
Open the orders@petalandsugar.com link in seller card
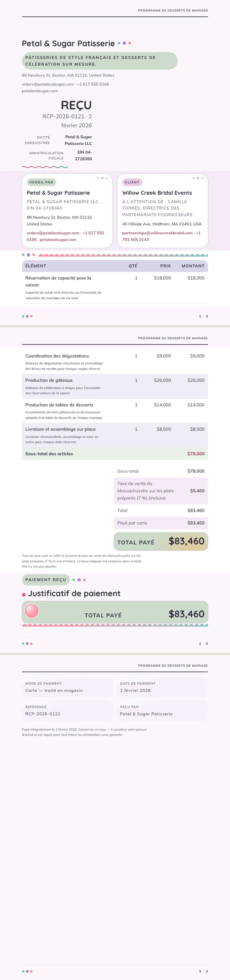pyautogui.click(x=53, y=233)
